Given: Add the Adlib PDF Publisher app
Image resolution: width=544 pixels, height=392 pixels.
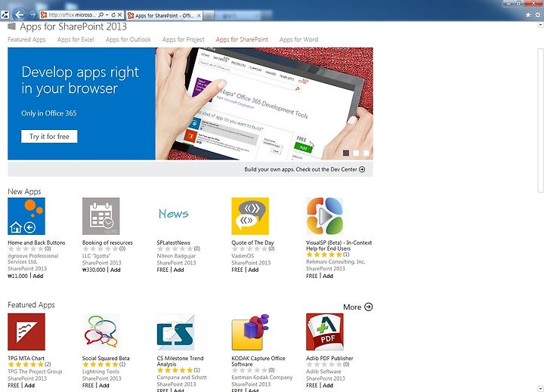Looking at the screenshot, I should [x=328, y=385].
